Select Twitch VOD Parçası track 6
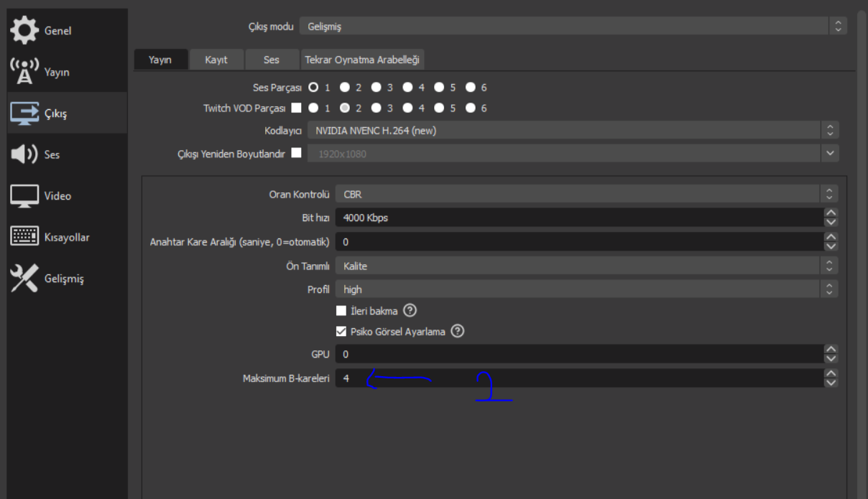868x499 pixels. 471,108
